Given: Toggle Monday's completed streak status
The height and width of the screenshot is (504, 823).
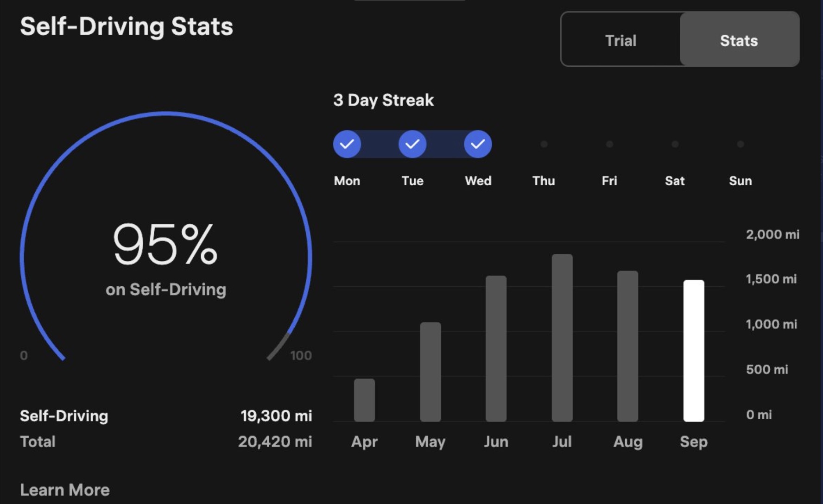Looking at the screenshot, I should coord(347,144).
